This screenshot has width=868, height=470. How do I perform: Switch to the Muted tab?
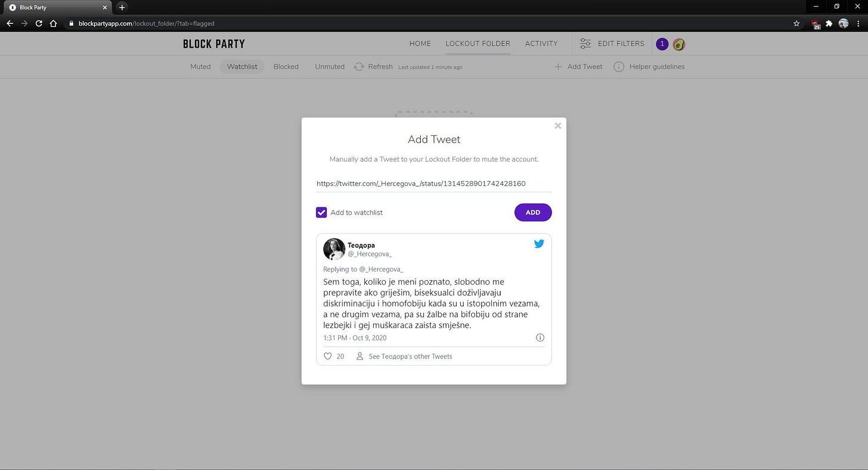click(x=200, y=67)
